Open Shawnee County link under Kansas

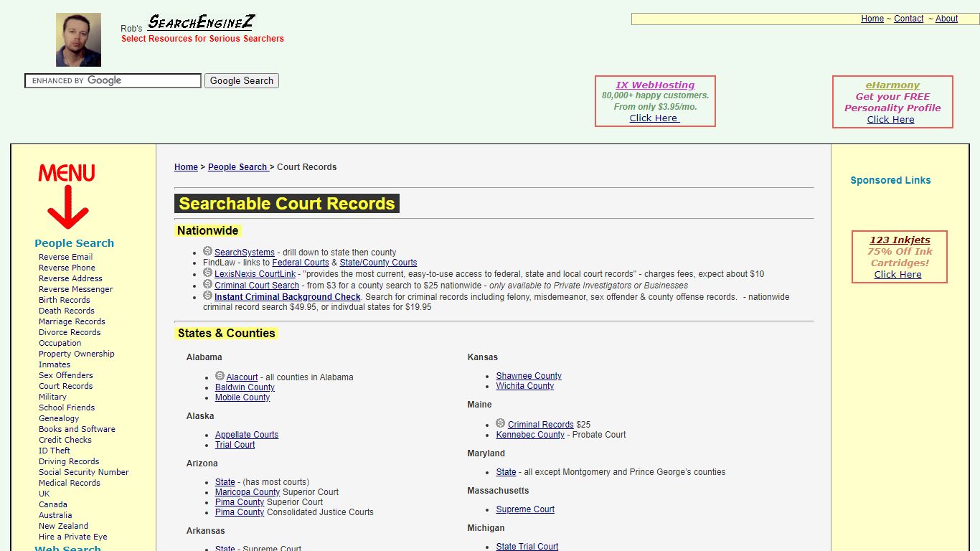click(529, 376)
